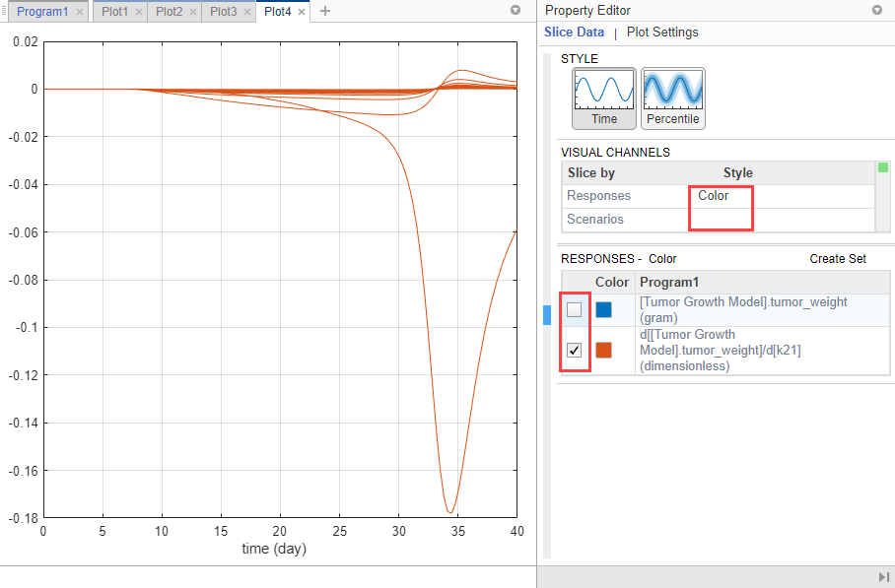Close the Plot3 tab
895x588 pixels.
point(247,12)
